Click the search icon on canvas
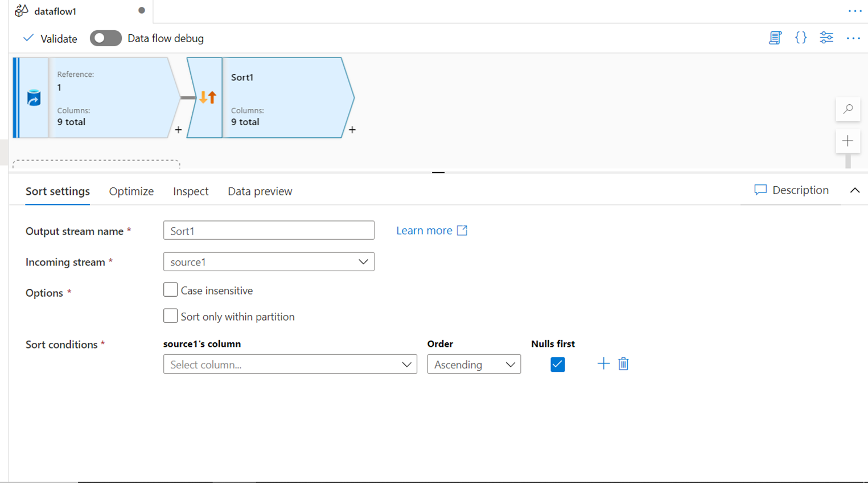Image resolution: width=868 pixels, height=483 pixels. (x=848, y=109)
